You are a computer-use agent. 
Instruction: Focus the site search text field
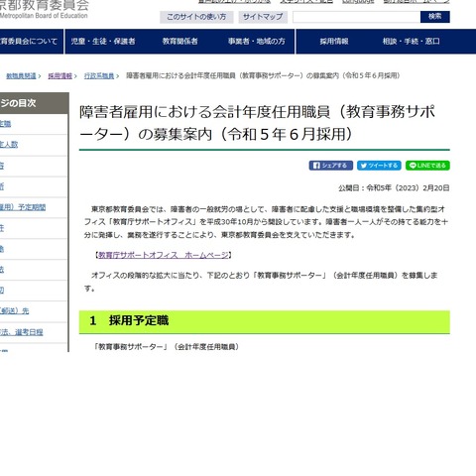pos(356,17)
